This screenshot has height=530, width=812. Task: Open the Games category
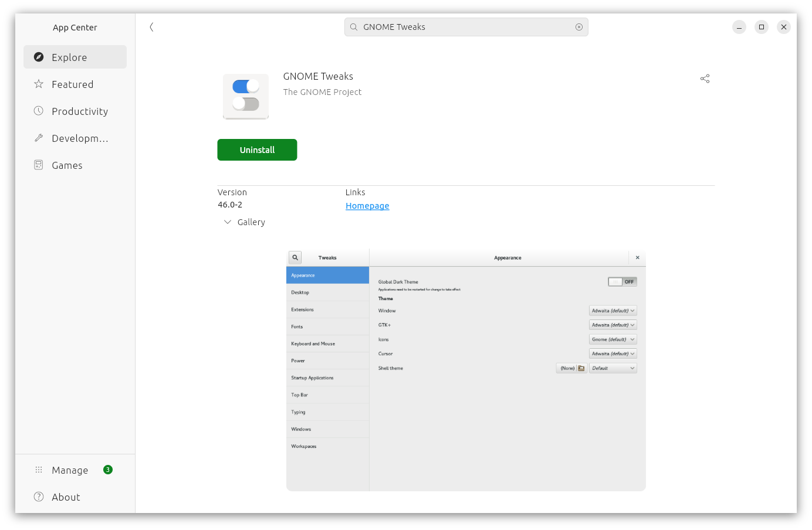tap(75, 165)
